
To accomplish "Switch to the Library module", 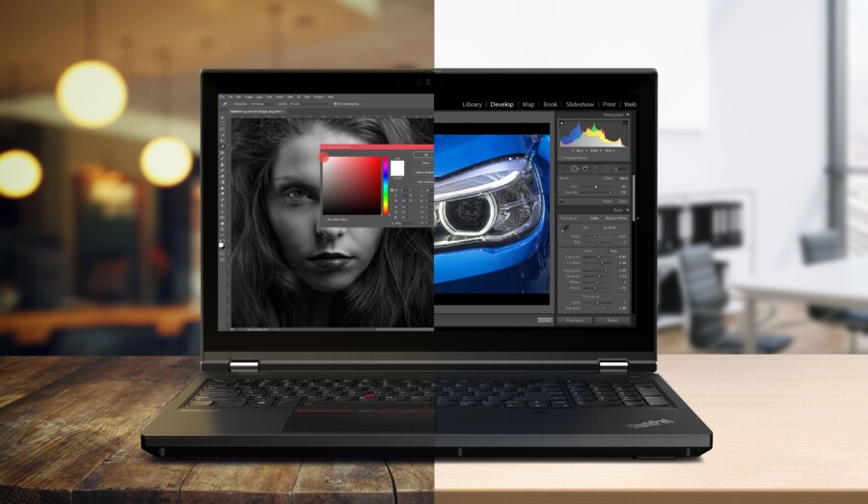I will [472, 104].
